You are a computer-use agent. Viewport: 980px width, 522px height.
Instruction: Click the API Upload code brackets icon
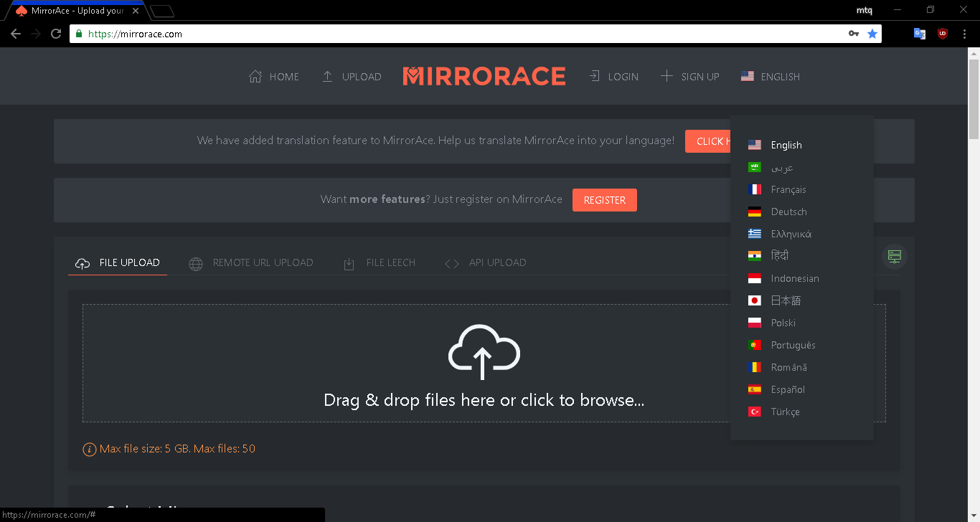point(452,263)
